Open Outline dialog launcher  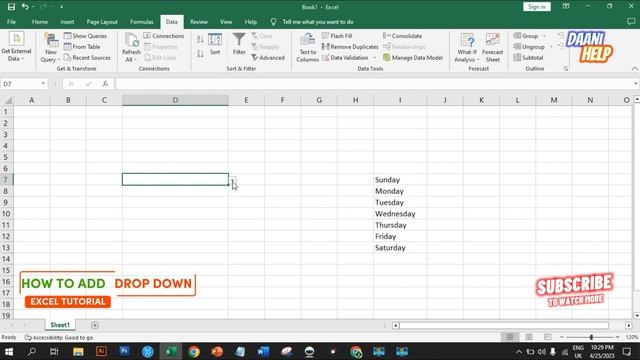[566, 69]
